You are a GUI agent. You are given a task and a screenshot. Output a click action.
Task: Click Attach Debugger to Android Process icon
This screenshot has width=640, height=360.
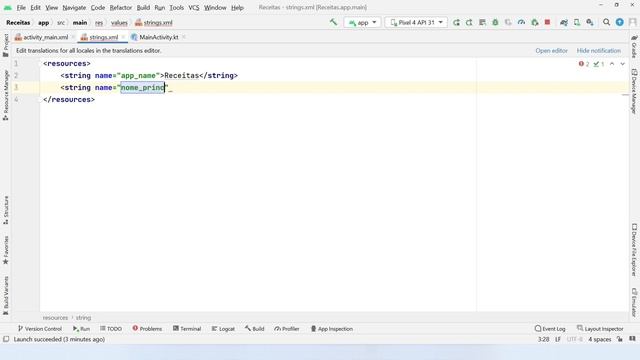(535, 22)
